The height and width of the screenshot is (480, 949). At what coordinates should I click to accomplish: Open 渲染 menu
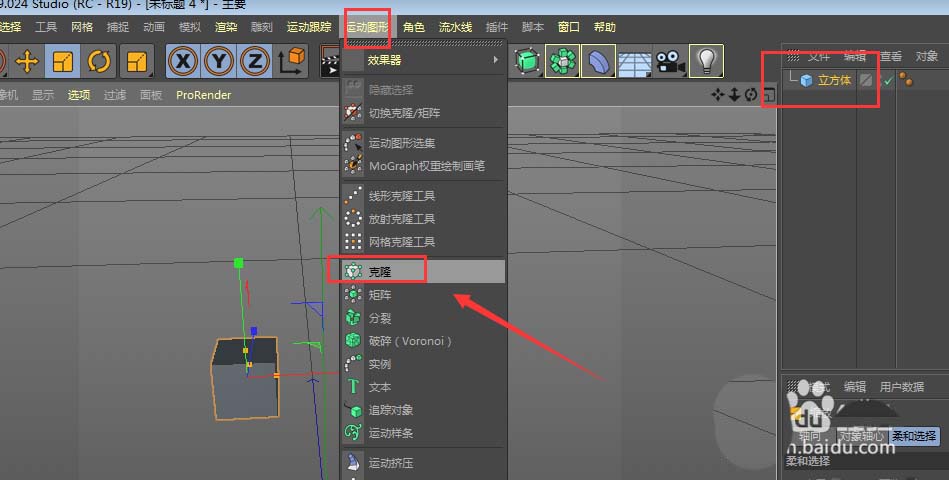[226, 27]
